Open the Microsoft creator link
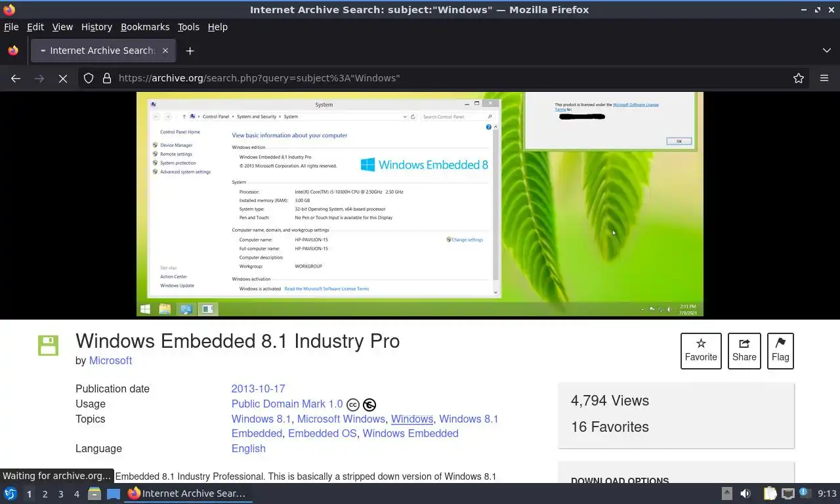This screenshot has width=840, height=504. point(110,360)
